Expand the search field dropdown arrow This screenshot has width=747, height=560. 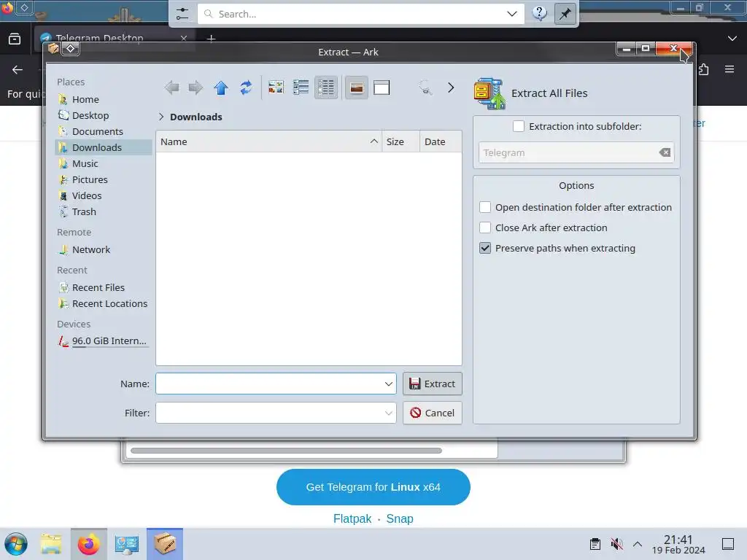[512, 14]
